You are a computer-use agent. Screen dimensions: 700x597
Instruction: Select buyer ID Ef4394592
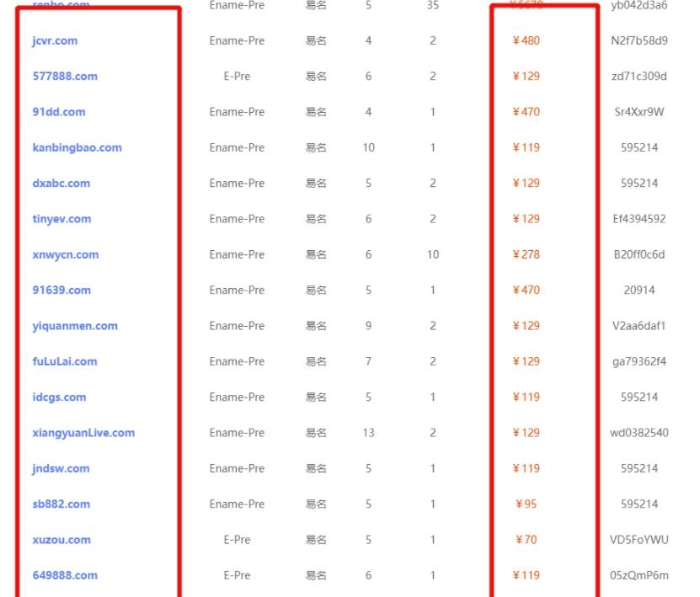pyautogui.click(x=639, y=219)
